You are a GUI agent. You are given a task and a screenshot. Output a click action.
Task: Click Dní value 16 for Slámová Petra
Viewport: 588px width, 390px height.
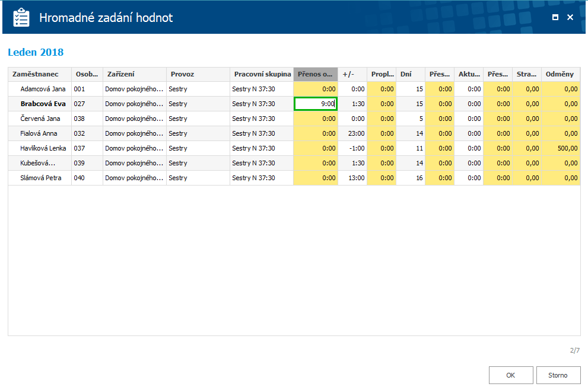pos(411,178)
